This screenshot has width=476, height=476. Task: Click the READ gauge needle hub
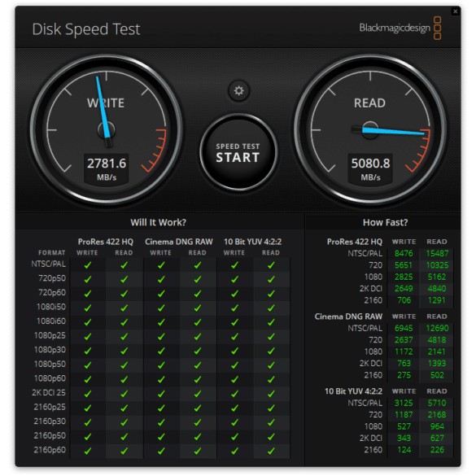coord(370,130)
